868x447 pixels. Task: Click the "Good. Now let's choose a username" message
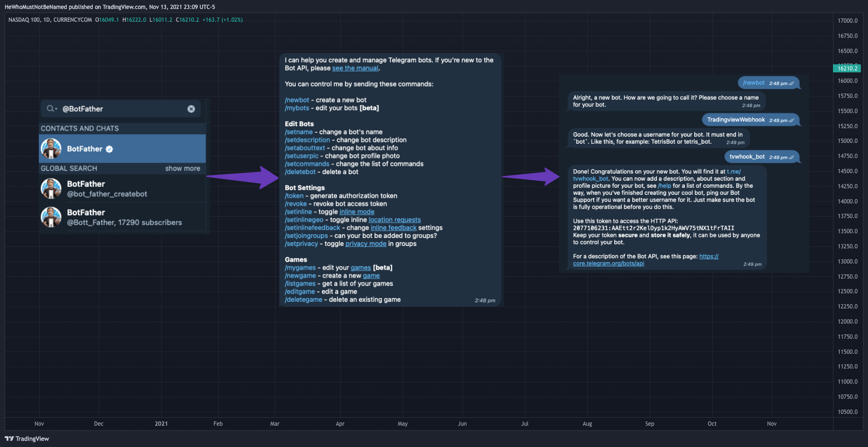658,138
